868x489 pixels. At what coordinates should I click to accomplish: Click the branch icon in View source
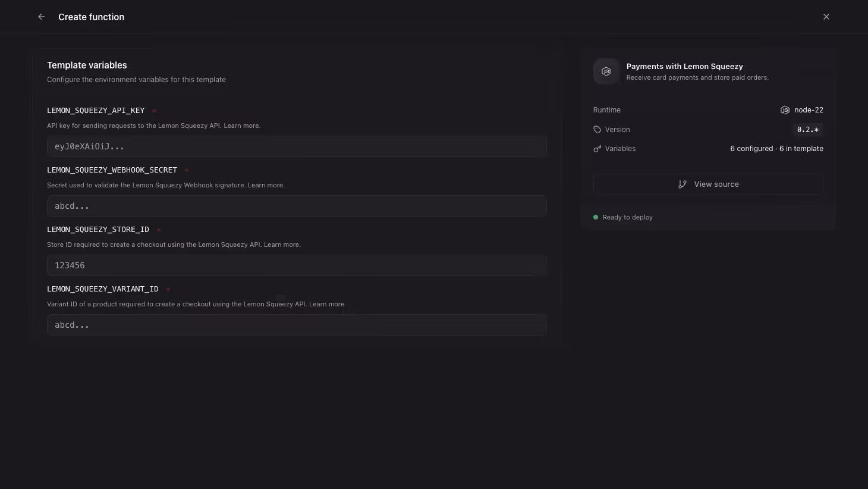click(x=683, y=184)
